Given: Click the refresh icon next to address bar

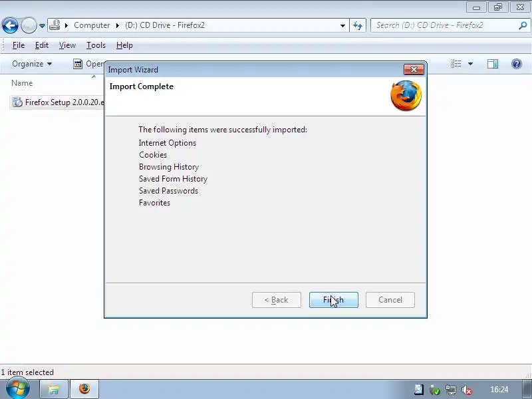Looking at the screenshot, I should tap(358, 25).
